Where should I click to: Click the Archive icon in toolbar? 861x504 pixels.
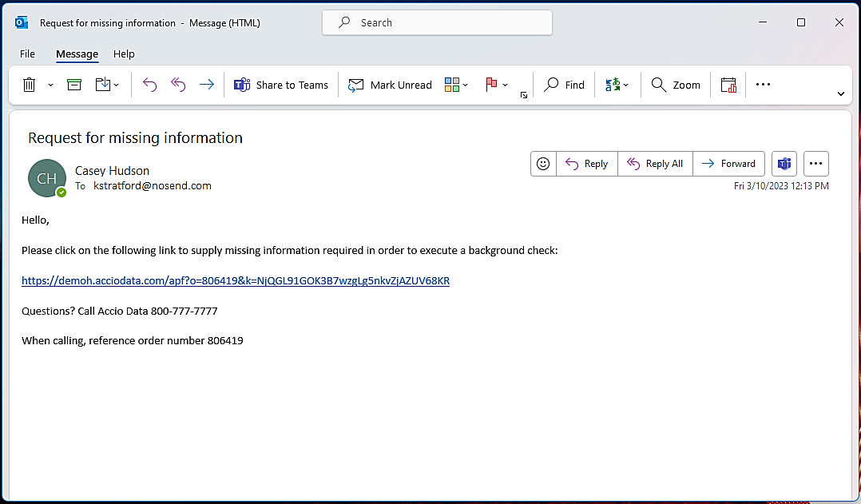point(74,85)
